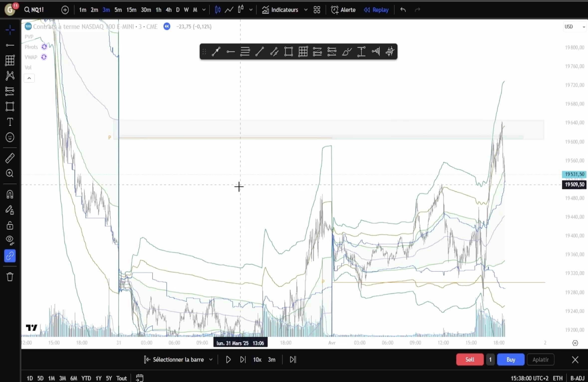588x382 pixels.
Task: Start Replay mode from the top bar
Action: (x=376, y=10)
